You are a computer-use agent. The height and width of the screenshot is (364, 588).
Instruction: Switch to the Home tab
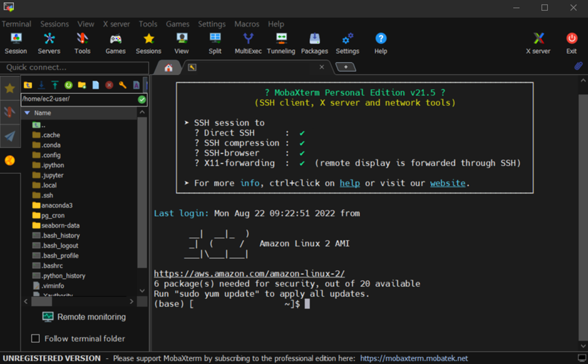pyautogui.click(x=169, y=68)
